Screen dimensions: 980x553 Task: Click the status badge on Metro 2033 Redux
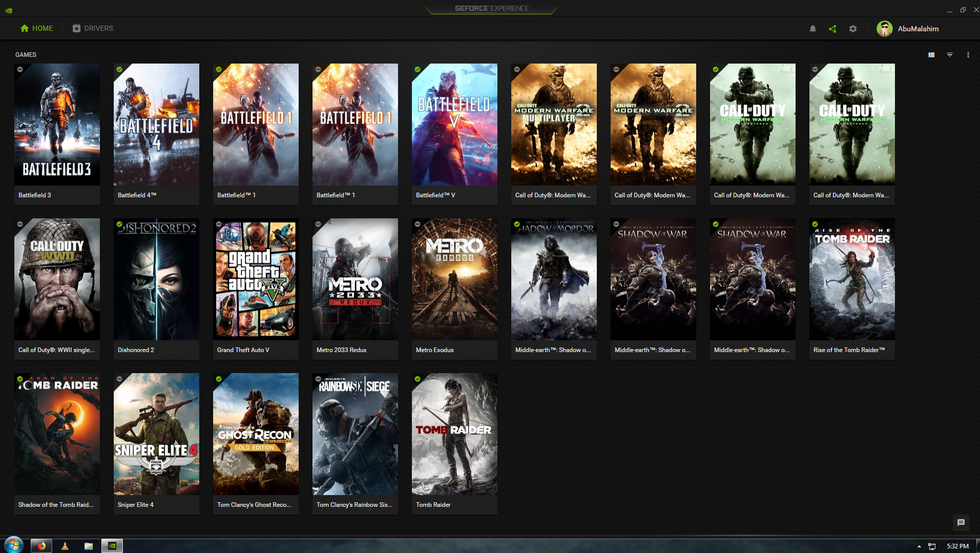click(x=318, y=224)
